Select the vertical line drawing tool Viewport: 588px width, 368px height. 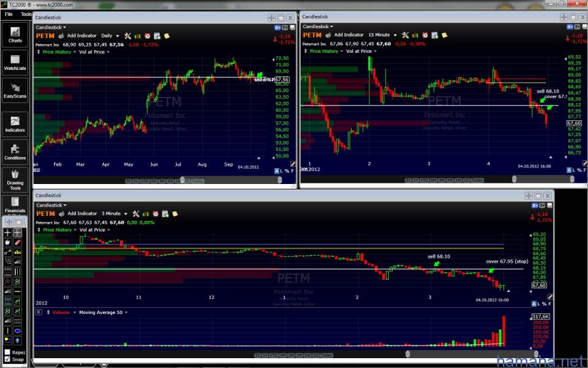pos(7,331)
